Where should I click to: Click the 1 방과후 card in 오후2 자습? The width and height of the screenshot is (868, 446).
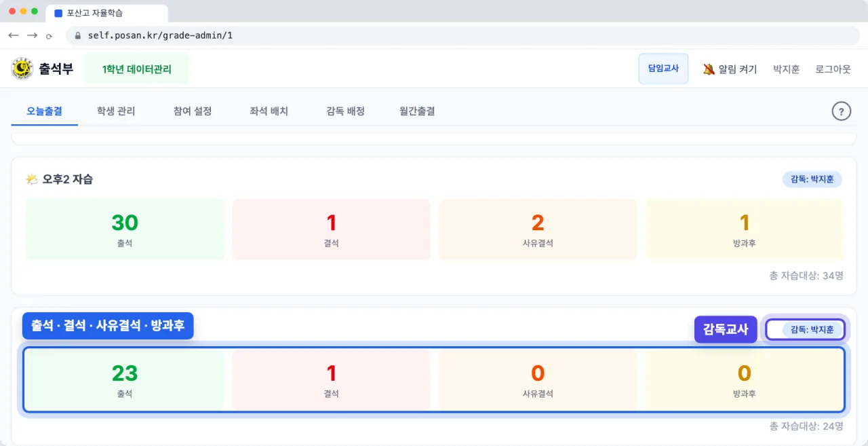tap(745, 229)
